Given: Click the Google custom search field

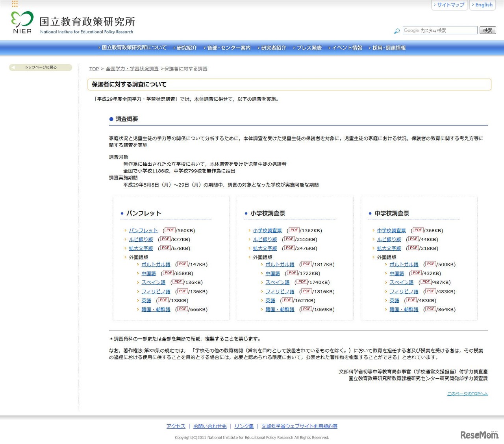Looking at the screenshot, I should (x=440, y=30).
